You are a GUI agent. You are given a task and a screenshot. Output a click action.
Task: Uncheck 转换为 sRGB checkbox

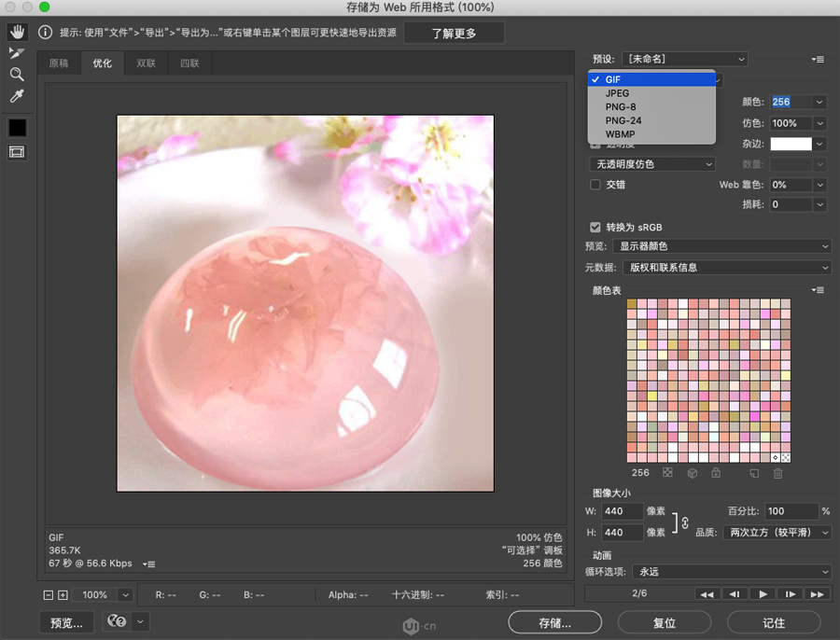[595, 227]
